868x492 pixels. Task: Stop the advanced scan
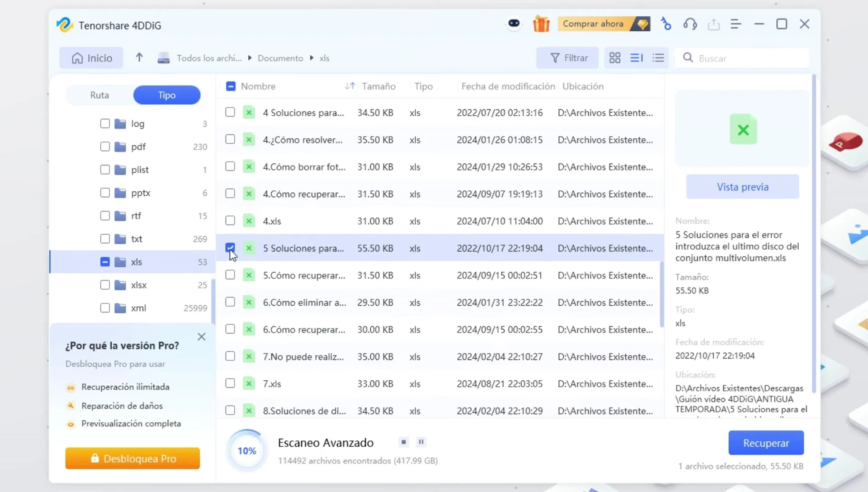pyautogui.click(x=404, y=442)
